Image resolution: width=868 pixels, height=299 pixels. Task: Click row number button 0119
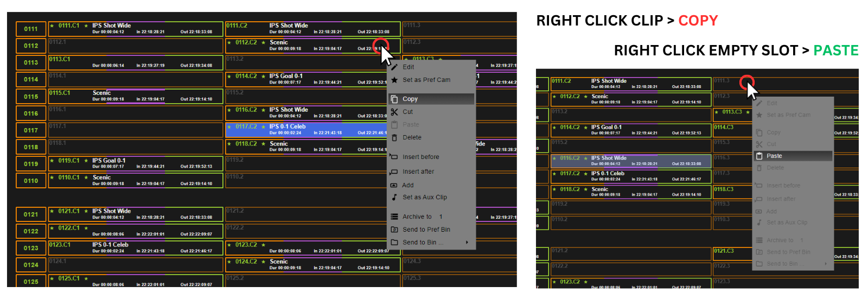point(31,164)
